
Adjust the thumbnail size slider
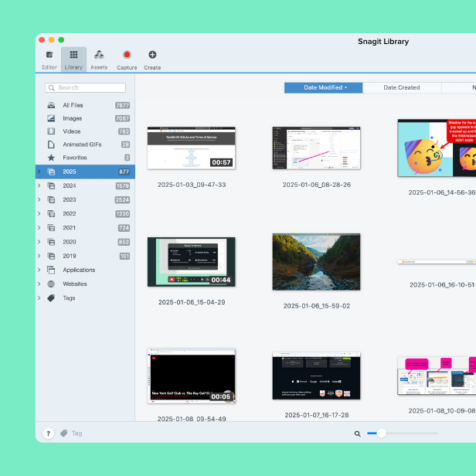(382, 433)
